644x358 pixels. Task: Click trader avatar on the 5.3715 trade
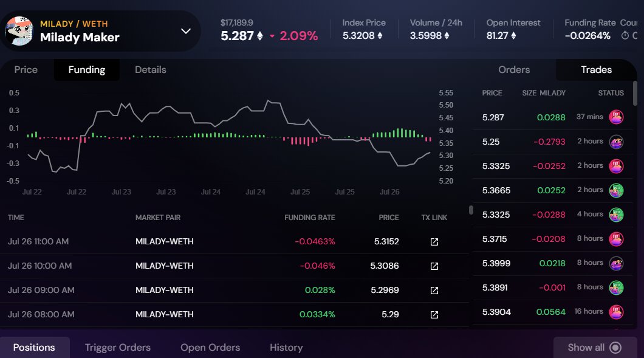click(x=616, y=239)
